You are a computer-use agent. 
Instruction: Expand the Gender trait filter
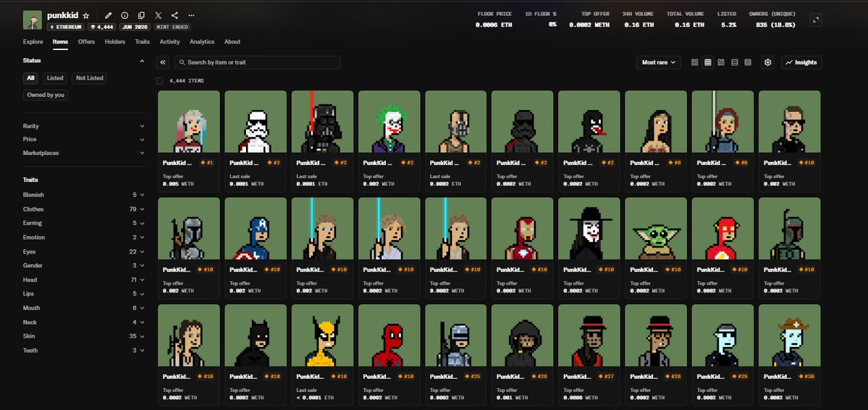84,265
